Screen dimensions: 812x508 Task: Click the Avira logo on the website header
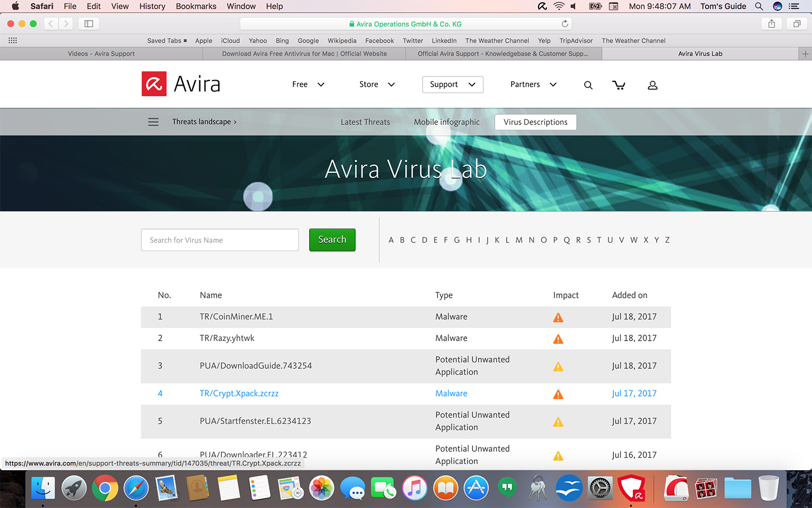(181, 84)
